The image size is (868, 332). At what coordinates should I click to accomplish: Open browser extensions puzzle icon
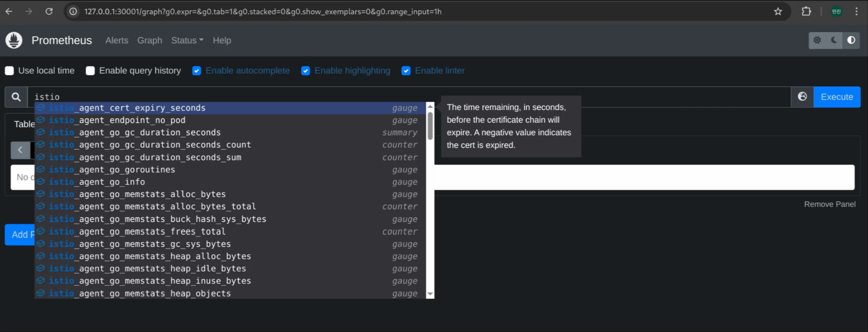tap(806, 12)
